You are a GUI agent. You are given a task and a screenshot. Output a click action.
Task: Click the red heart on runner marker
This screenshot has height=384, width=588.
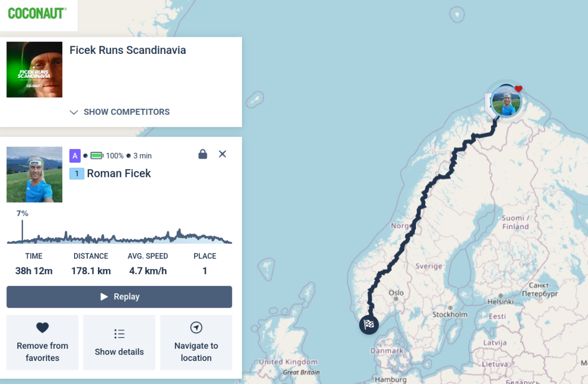518,89
